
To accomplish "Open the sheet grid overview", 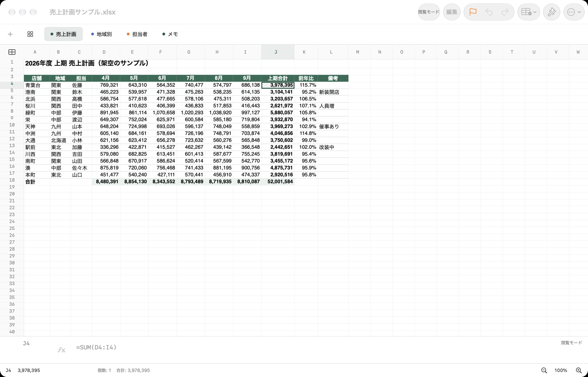I will [30, 34].
